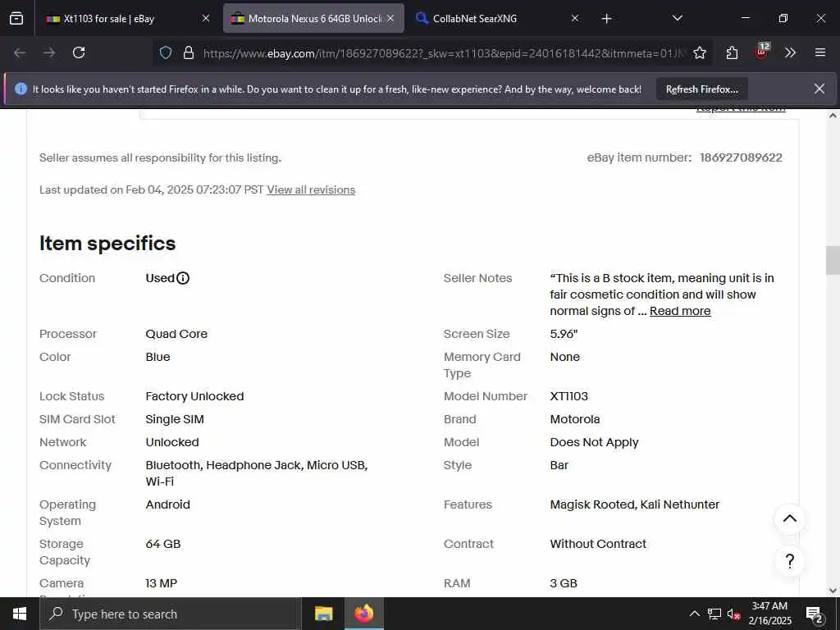Image resolution: width=840 pixels, height=630 pixels.
Task: Open tracking protection shield icon
Action: (166, 52)
